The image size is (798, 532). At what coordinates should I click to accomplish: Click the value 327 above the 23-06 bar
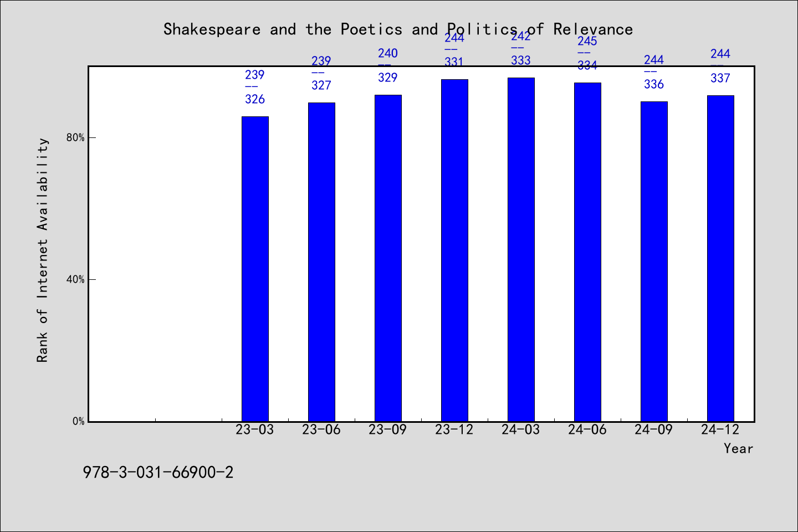coord(321,85)
